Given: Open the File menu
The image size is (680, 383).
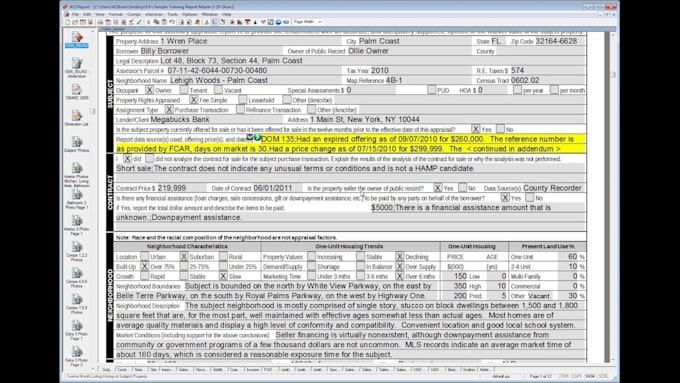Looking at the screenshot, I should [x=75, y=14].
